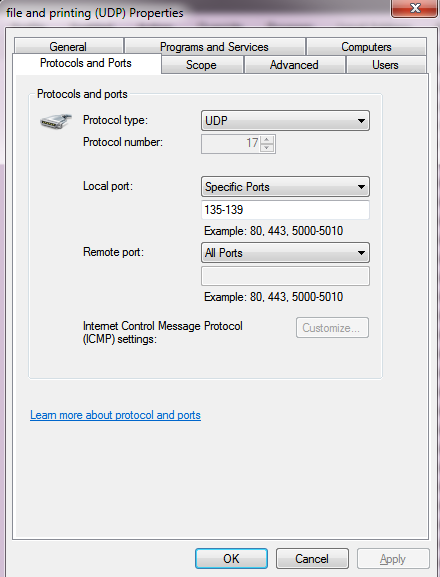
Task: Open the Local port dropdown set to Specific Ports
Action: click(x=285, y=187)
